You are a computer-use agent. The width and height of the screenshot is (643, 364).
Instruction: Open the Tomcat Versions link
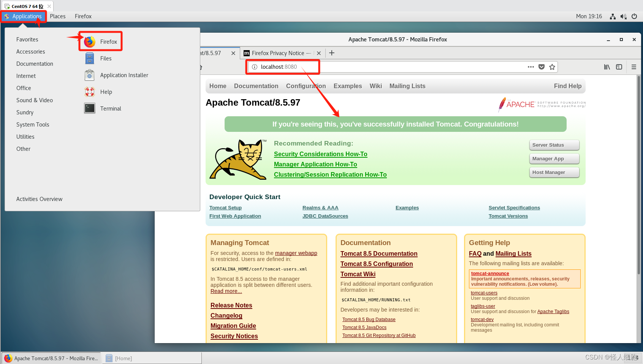click(x=508, y=216)
